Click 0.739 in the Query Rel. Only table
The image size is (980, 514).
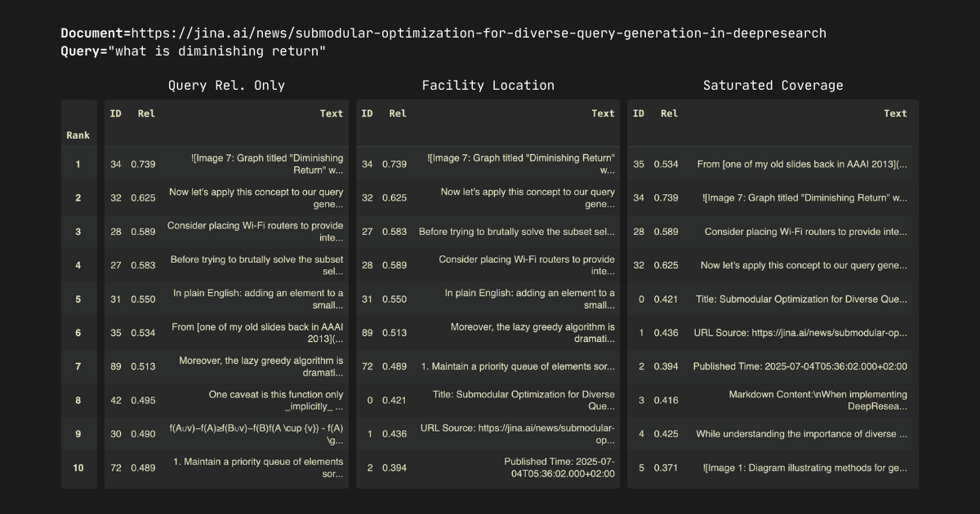point(143,164)
